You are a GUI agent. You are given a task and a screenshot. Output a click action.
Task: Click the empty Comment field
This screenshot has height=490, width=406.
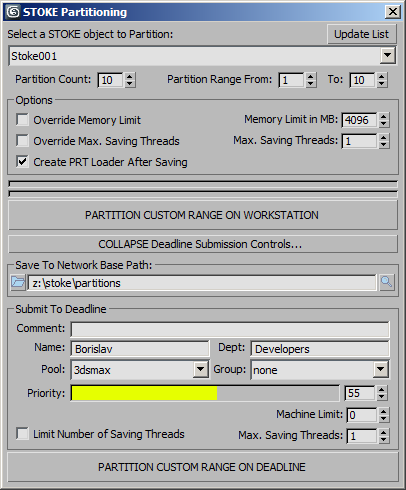pyautogui.click(x=230, y=329)
